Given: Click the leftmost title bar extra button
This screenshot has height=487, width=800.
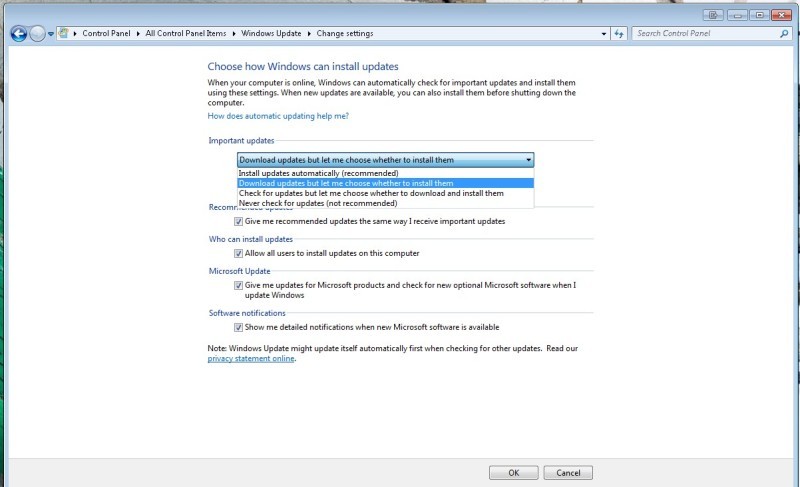Looking at the screenshot, I should coord(713,15).
